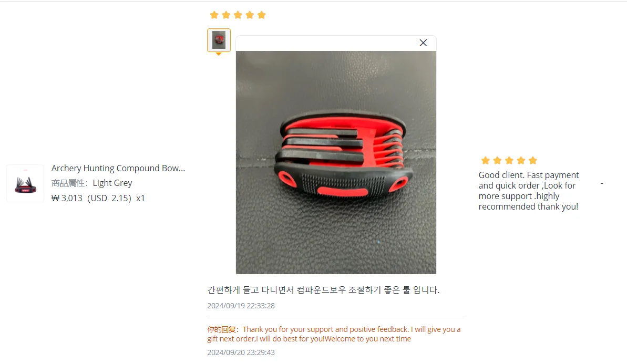627x364 pixels.
Task: Click the third star in buyer's review rating
Action: (x=238, y=15)
